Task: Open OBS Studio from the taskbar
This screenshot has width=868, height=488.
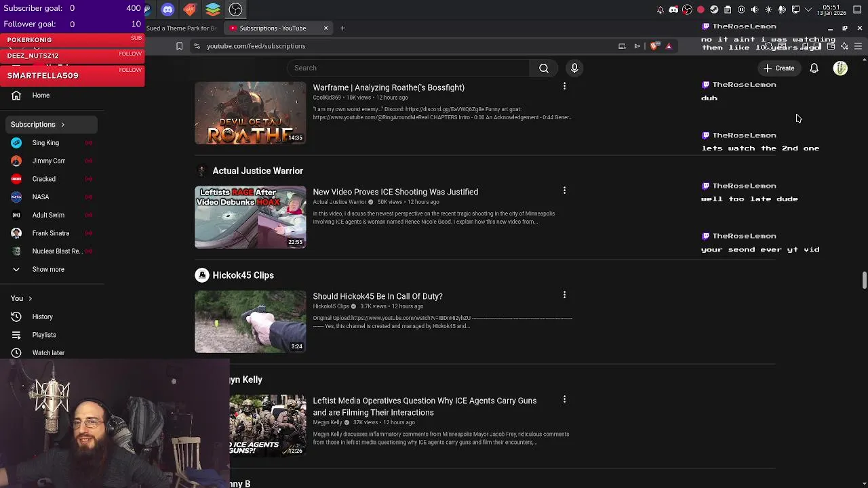Action: [235, 9]
